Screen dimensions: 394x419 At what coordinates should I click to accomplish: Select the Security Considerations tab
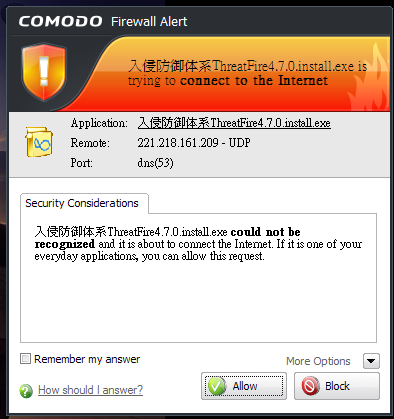pyautogui.click(x=82, y=203)
